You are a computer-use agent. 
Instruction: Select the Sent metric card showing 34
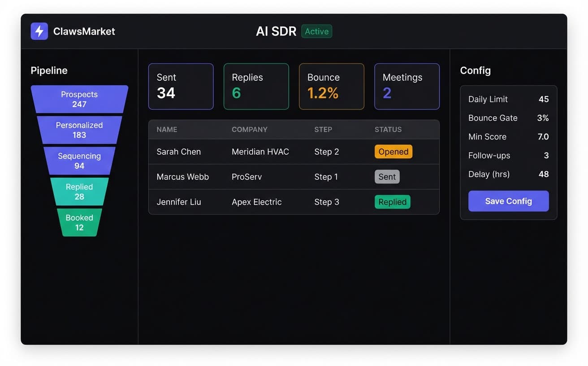click(181, 86)
